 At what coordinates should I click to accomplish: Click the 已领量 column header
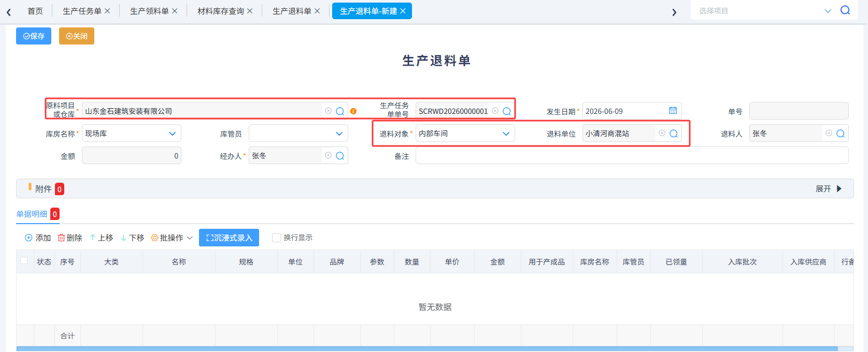click(676, 262)
